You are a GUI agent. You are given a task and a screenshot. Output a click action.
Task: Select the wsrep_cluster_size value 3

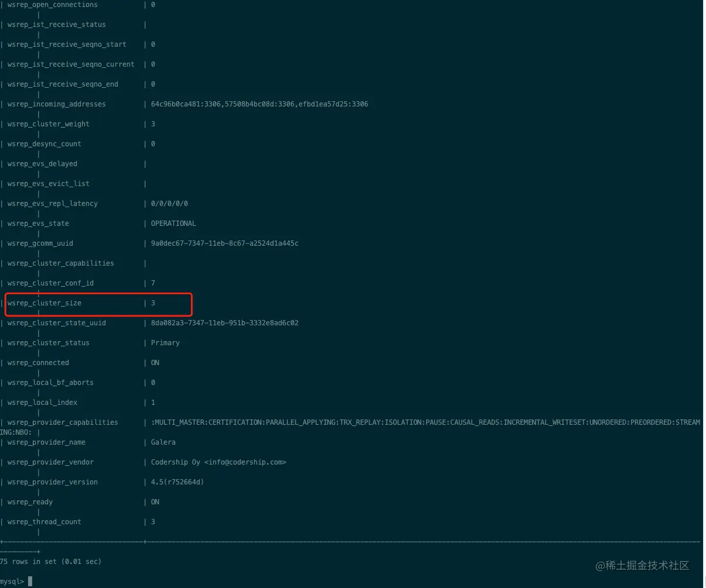[x=153, y=303]
